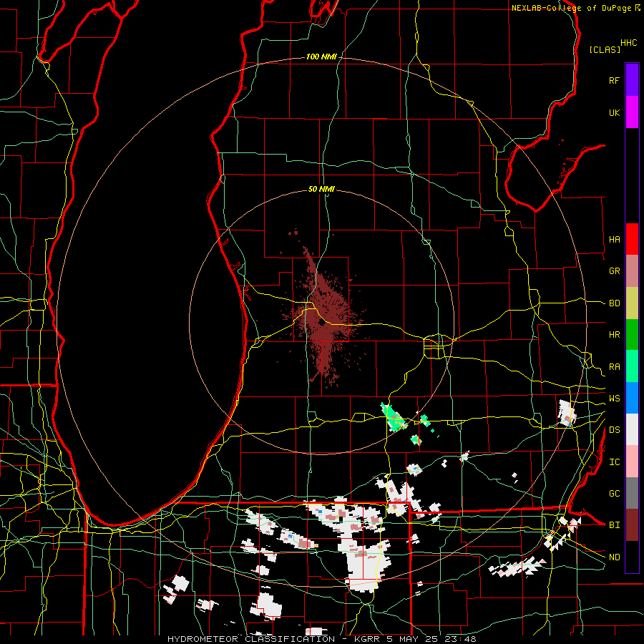
Task: Click the HA legend label
Action: pos(614,240)
